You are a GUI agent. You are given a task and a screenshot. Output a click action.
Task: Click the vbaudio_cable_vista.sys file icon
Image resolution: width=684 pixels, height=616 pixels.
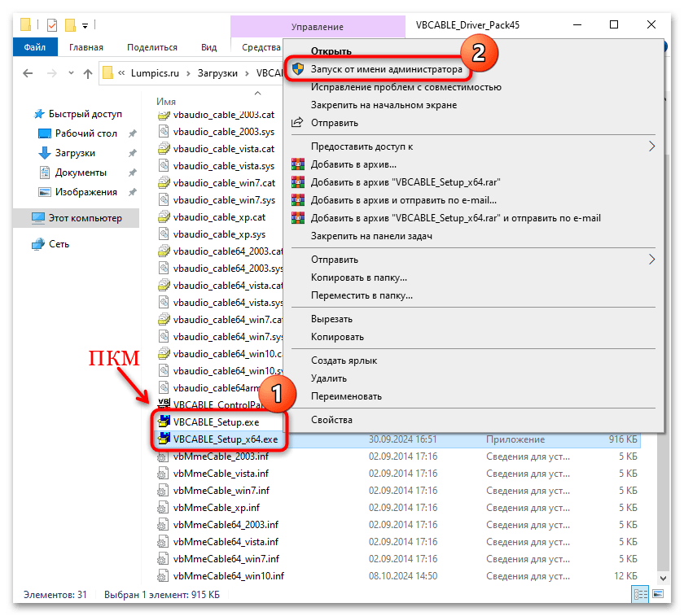tap(164, 166)
